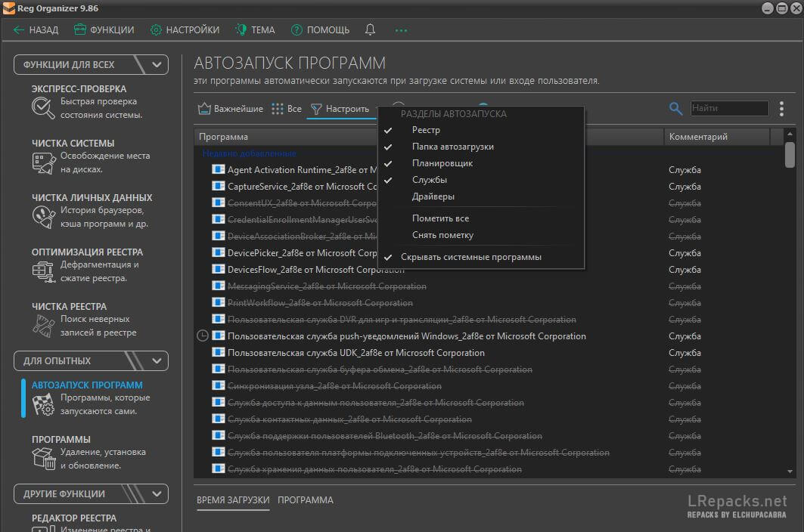Enable the Драйверы autostart section
This screenshot has height=532, width=804.
click(x=433, y=196)
